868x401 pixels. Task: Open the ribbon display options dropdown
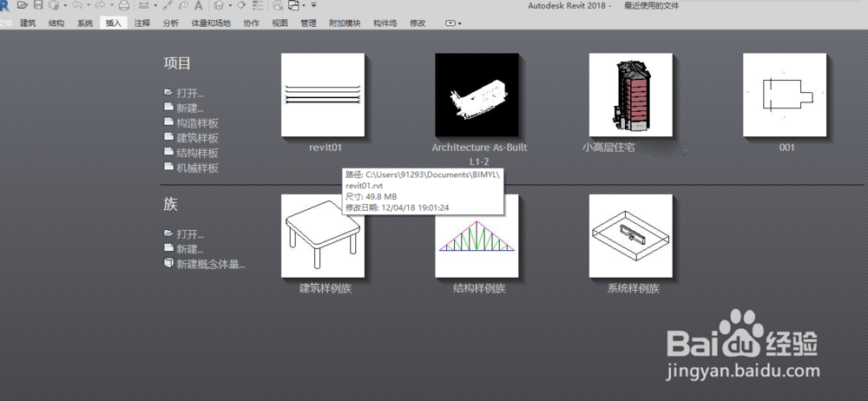[453, 23]
